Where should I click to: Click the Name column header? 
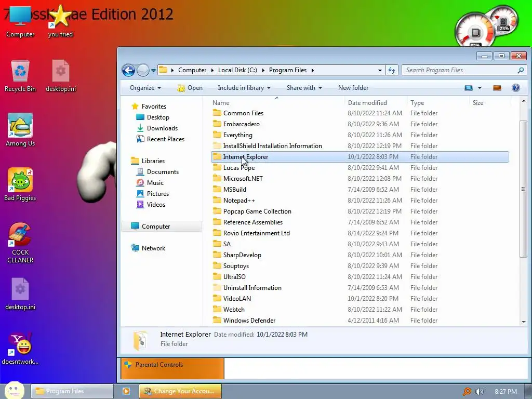(x=277, y=103)
